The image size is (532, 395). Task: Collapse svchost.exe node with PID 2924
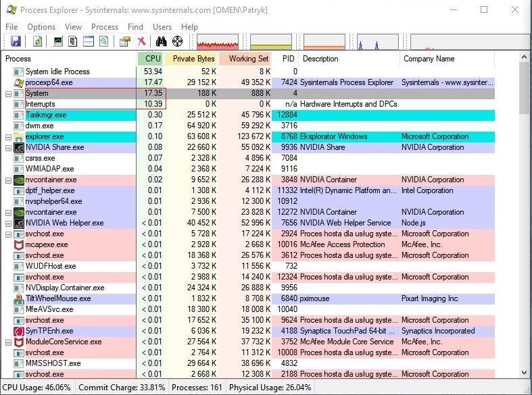[8, 234]
